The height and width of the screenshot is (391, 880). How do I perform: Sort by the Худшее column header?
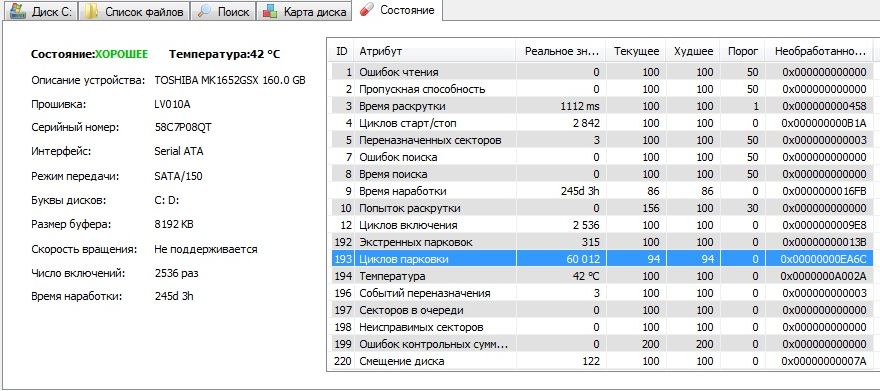point(693,51)
